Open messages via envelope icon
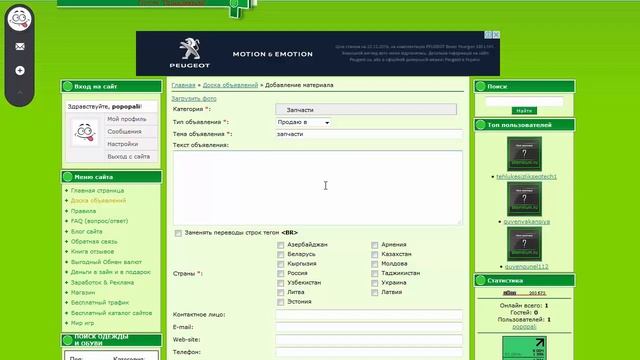Screen dimensions: 640x360 (20, 47)
